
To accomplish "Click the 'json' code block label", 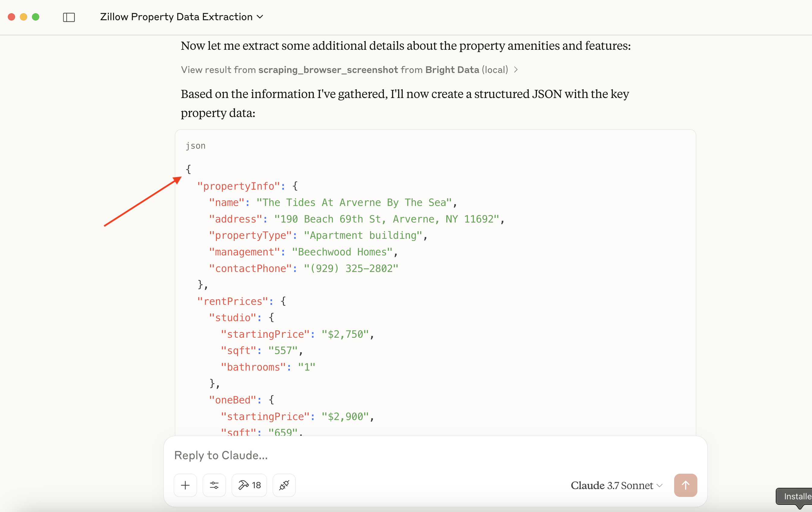I will tap(195, 146).
